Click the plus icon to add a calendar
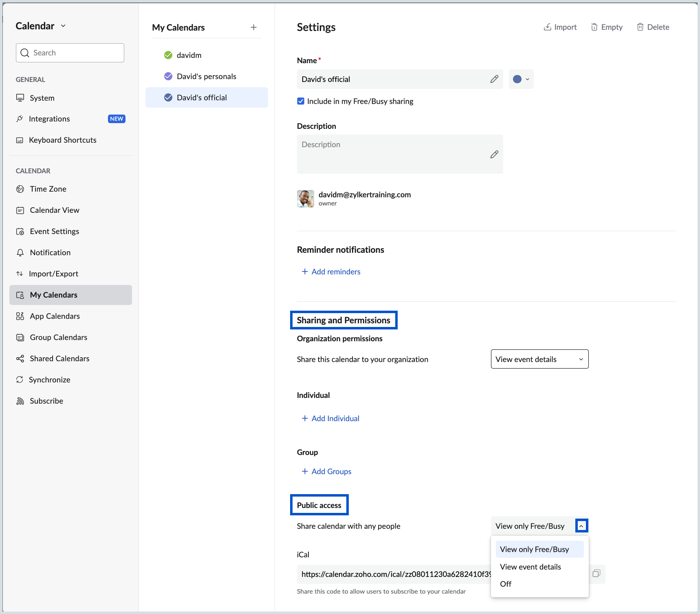 (x=253, y=27)
